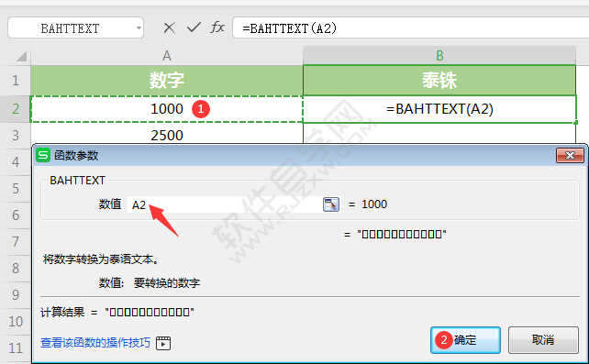Open the 查看该函数的操作技巧 link
The image size is (589, 364).
95,343
